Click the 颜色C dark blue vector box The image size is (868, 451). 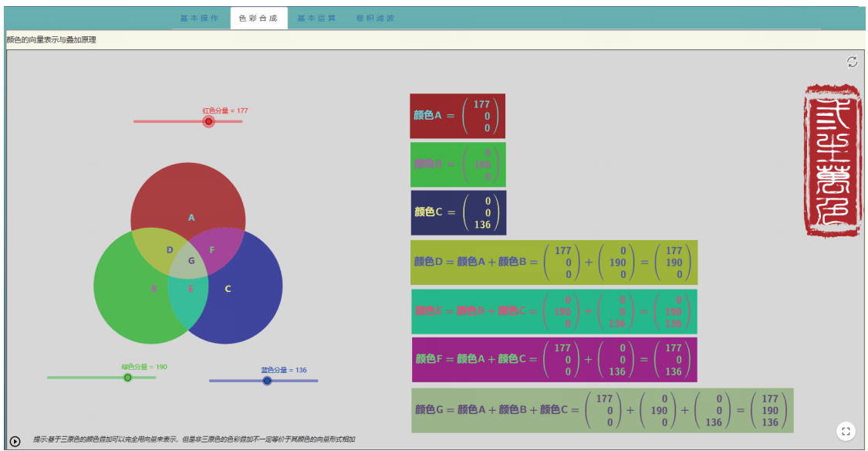(x=458, y=212)
